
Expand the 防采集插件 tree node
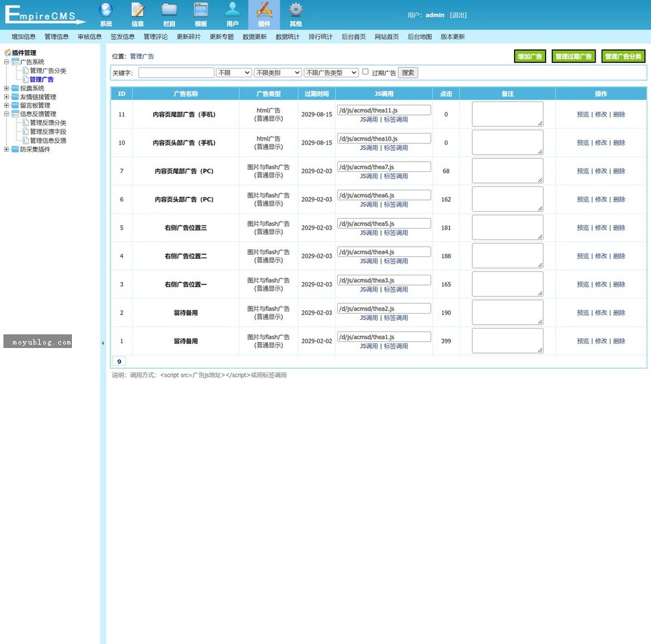pos(6,149)
